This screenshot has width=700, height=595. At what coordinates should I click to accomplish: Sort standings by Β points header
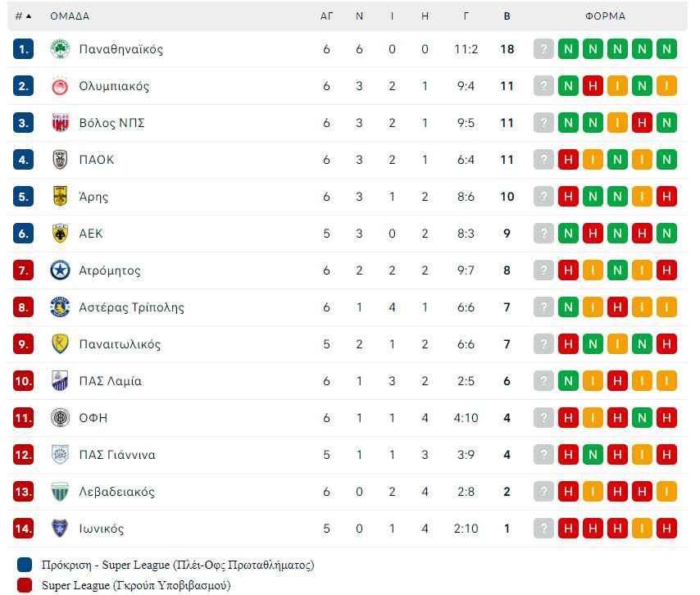tap(507, 16)
